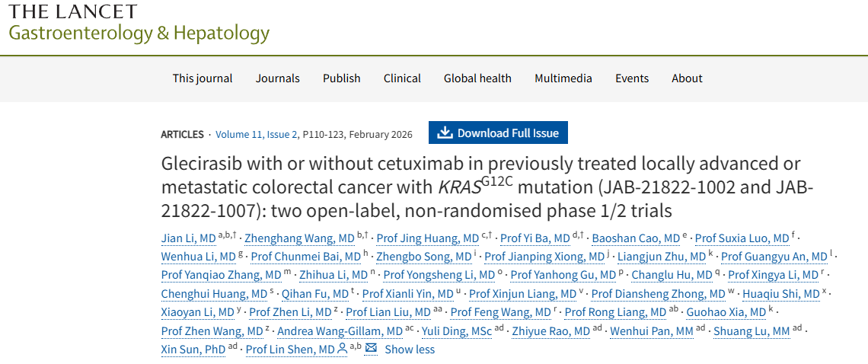868x364 pixels.
Task: View author Andrea Wang-Gillam, MD
Action: pos(340,331)
